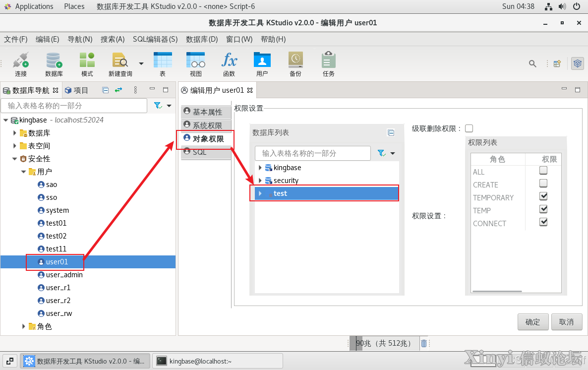
Task: Uncheck the CONNECT permission checkbox
Action: pyautogui.click(x=543, y=222)
